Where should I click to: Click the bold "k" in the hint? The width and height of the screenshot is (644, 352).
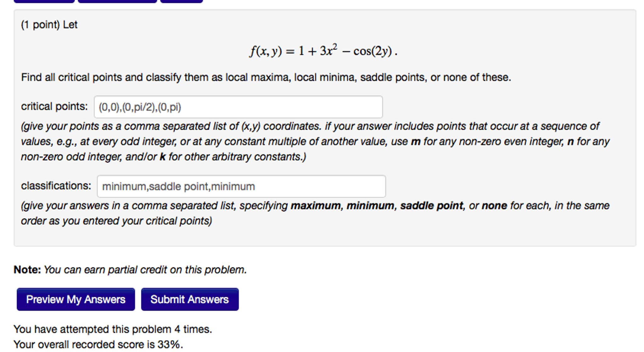pos(162,157)
